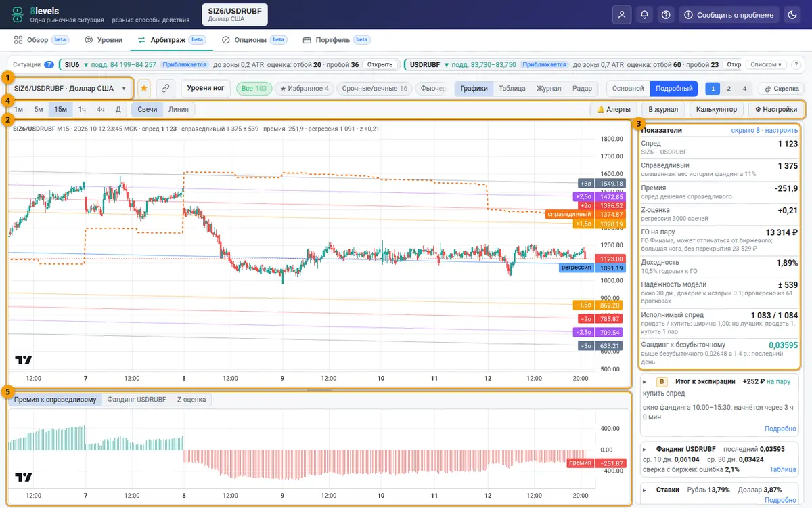The width and height of the screenshot is (812, 508).
Task: Toggle the favorite star for SiZ6/USDRUBF
Action: [x=143, y=88]
